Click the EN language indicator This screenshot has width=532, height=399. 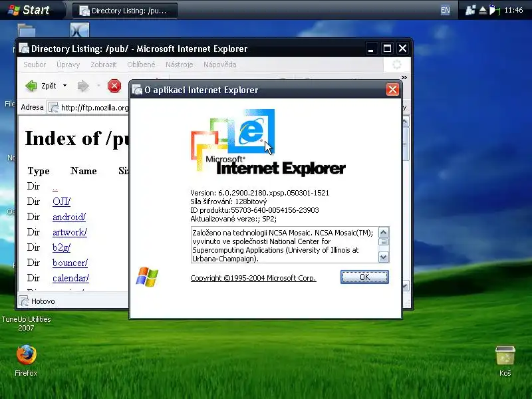coord(445,10)
